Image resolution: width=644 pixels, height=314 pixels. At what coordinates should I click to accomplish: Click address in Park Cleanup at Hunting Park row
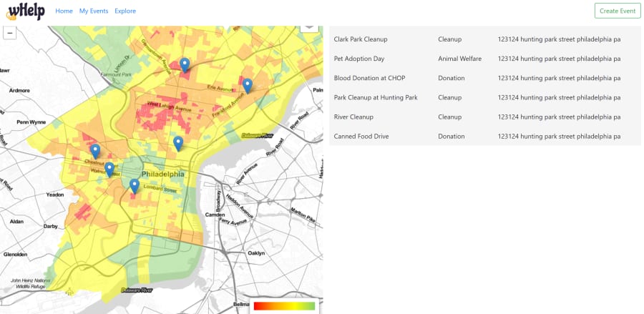(559, 97)
